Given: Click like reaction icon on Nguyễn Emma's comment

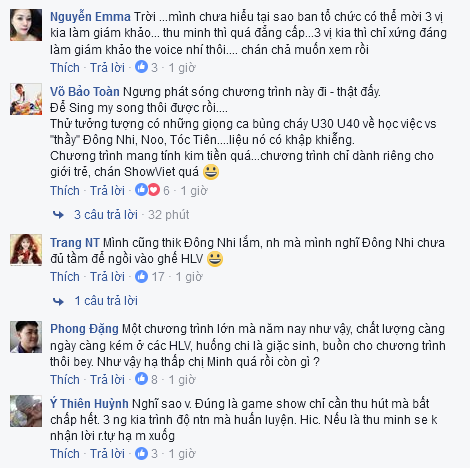Looking at the screenshot, I should [x=141, y=67].
